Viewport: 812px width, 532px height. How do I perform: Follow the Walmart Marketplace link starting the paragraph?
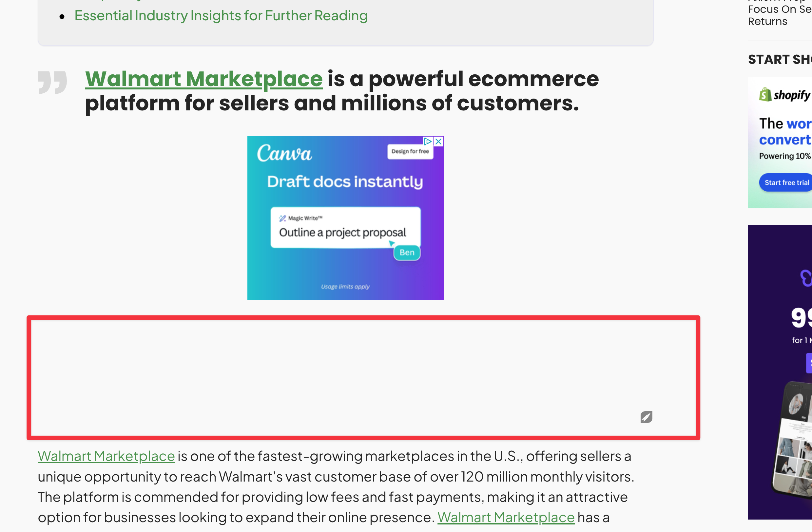point(106,456)
